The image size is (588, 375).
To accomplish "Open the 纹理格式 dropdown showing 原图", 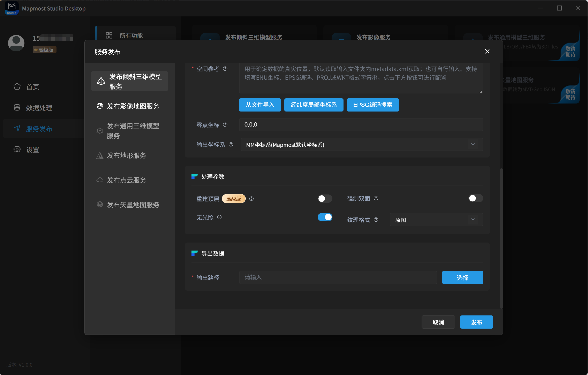I will pos(436,220).
